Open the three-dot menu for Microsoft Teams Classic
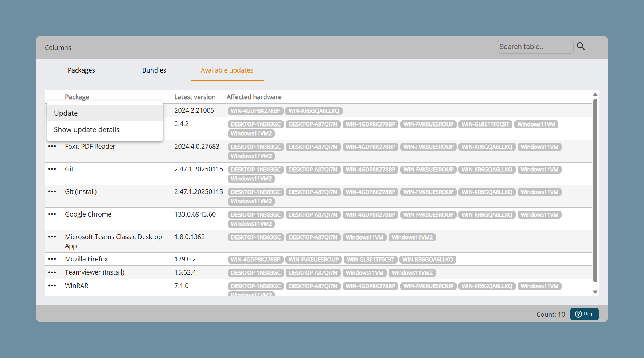Screen dimensions: 644x358 tap(52, 237)
